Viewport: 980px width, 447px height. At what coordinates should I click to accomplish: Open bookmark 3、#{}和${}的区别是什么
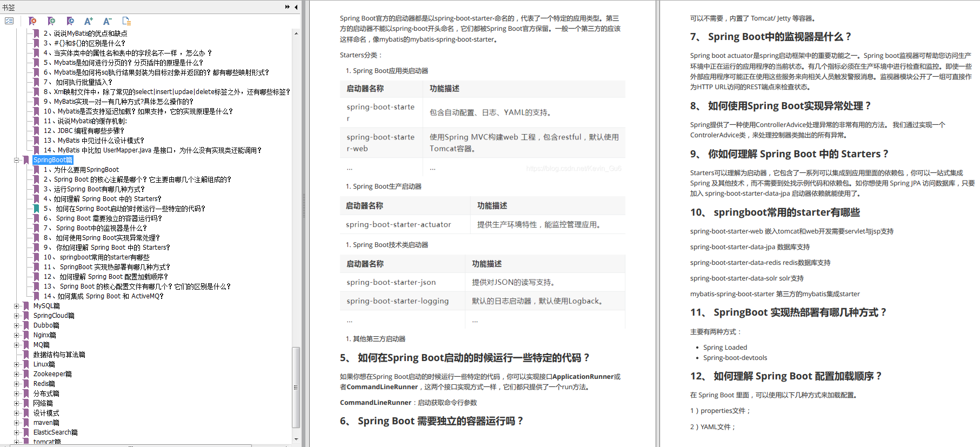point(84,43)
